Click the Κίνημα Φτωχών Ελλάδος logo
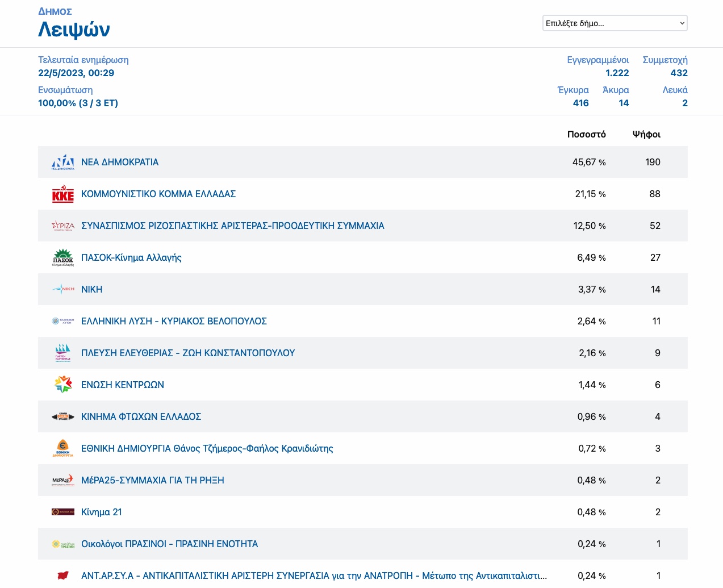The width and height of the screenshot is (723, 588). pyautogui.click(x=63, y=416)
